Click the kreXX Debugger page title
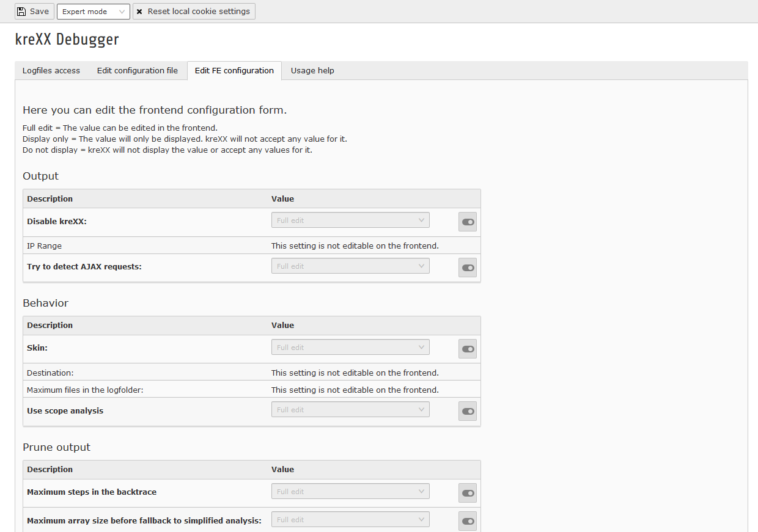This screenshot has height=532, width=758. (x=67, y=40)
